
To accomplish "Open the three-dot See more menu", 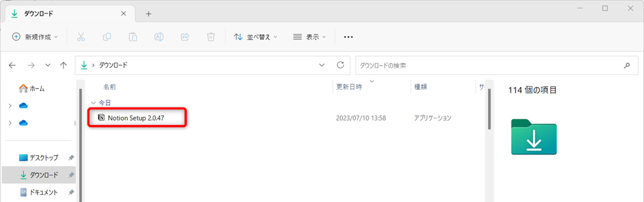I will [348, 37].
